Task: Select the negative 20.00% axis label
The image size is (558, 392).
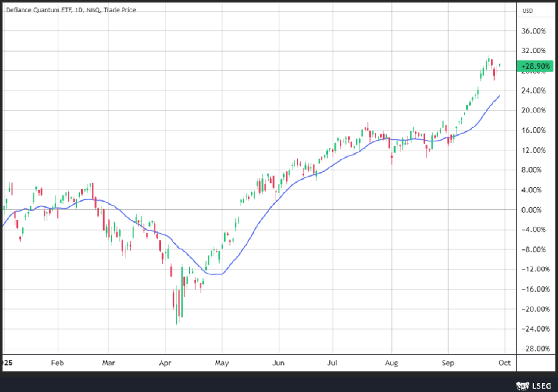Action: (x=535, y=309)
